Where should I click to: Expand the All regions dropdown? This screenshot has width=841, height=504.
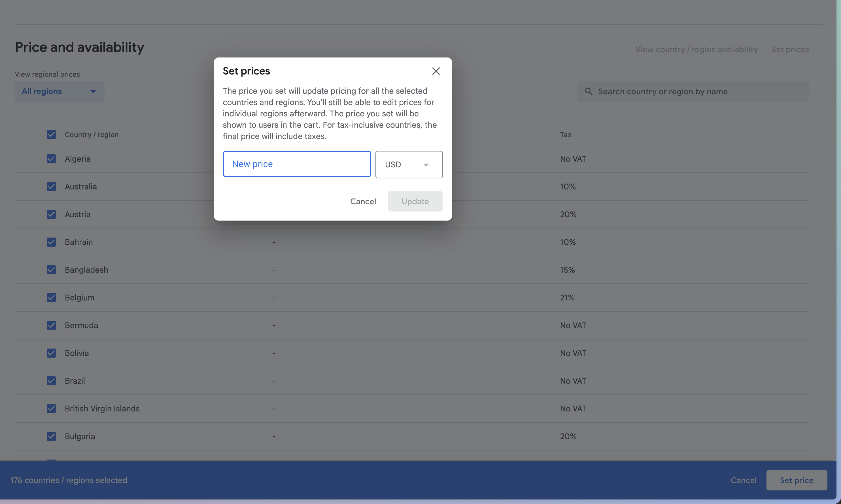pyautogui.click(x=60, y=91)
